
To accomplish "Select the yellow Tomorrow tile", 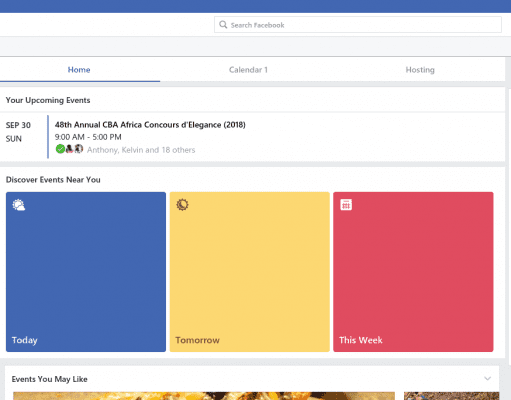I will pos(250,272).
